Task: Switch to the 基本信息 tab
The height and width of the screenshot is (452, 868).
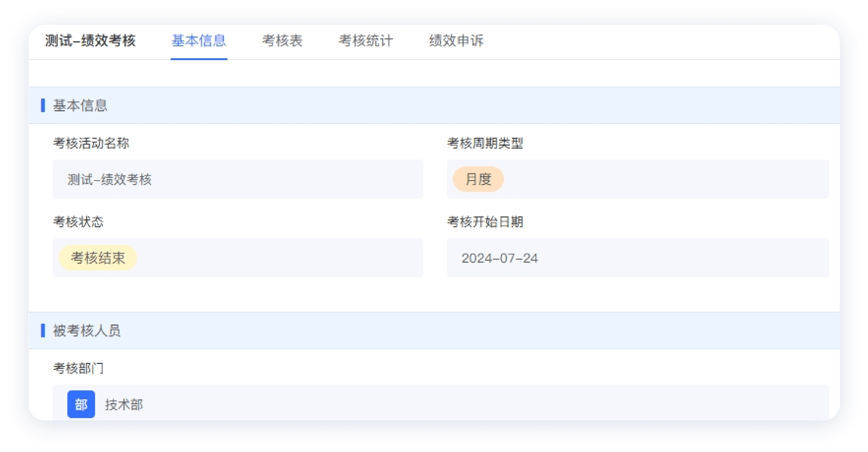Action: [x=199, y=41]
